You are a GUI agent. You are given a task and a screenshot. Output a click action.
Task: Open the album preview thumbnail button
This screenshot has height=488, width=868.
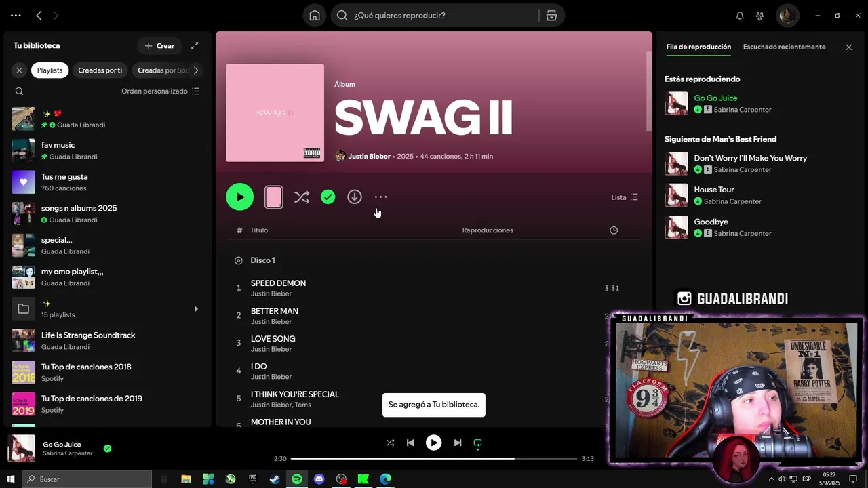coord(274,197)
